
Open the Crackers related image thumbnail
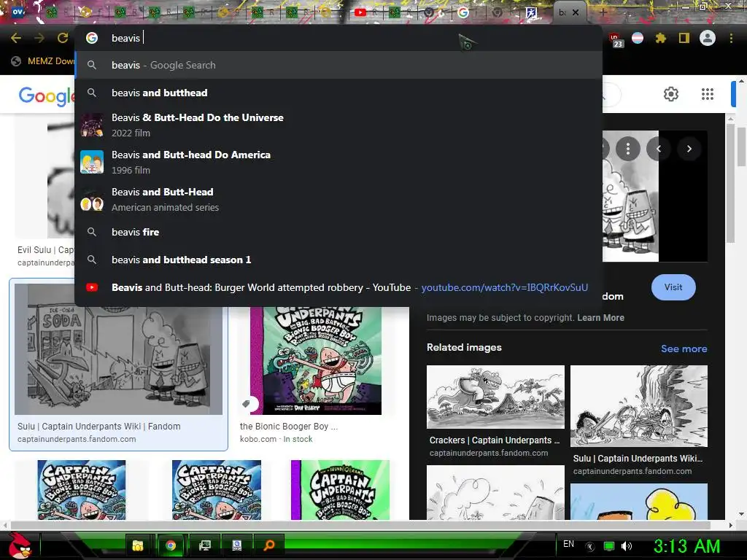pyautogui.click(x=495, y=397)
